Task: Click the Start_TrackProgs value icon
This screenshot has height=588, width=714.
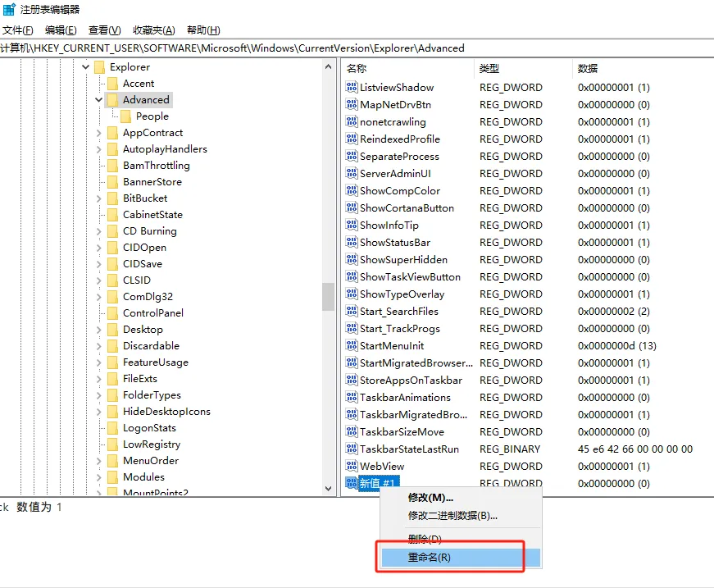Action: [352, 328]
